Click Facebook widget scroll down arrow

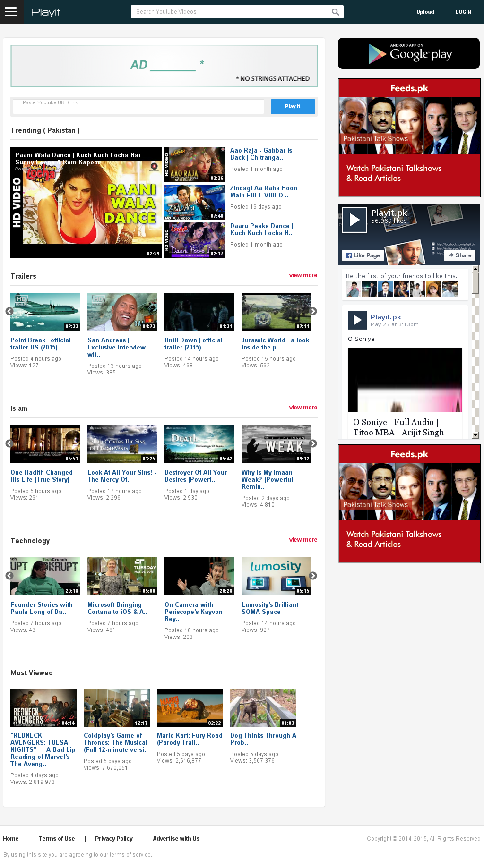475,435
